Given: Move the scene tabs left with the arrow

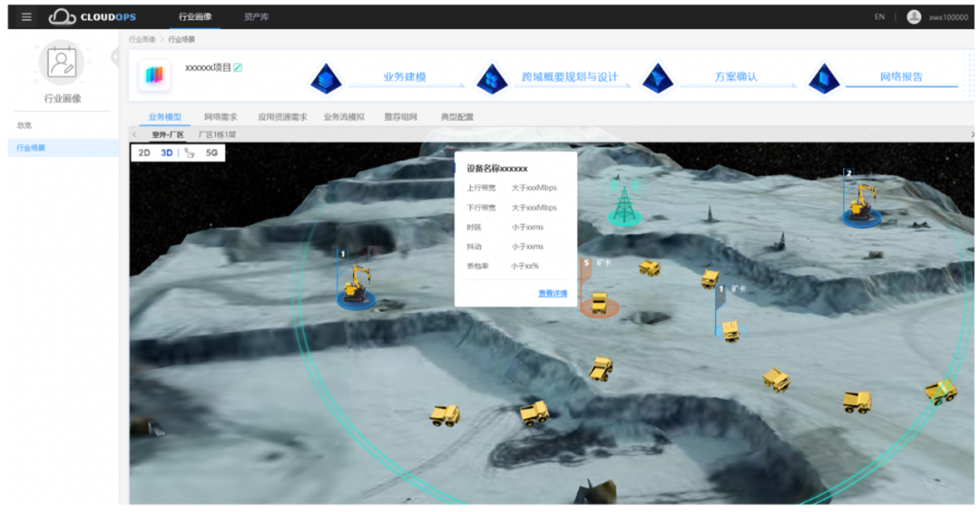Looking at the screenshot, I should [134, 134].
